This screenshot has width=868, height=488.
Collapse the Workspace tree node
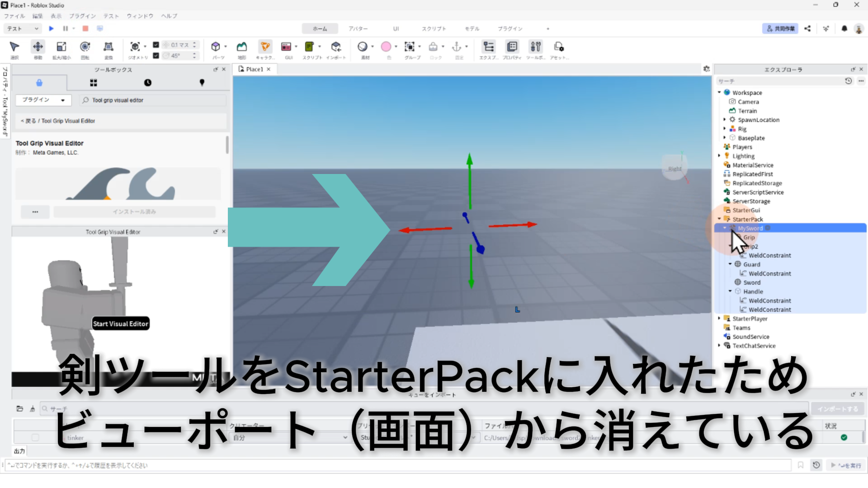click(719, 92)
